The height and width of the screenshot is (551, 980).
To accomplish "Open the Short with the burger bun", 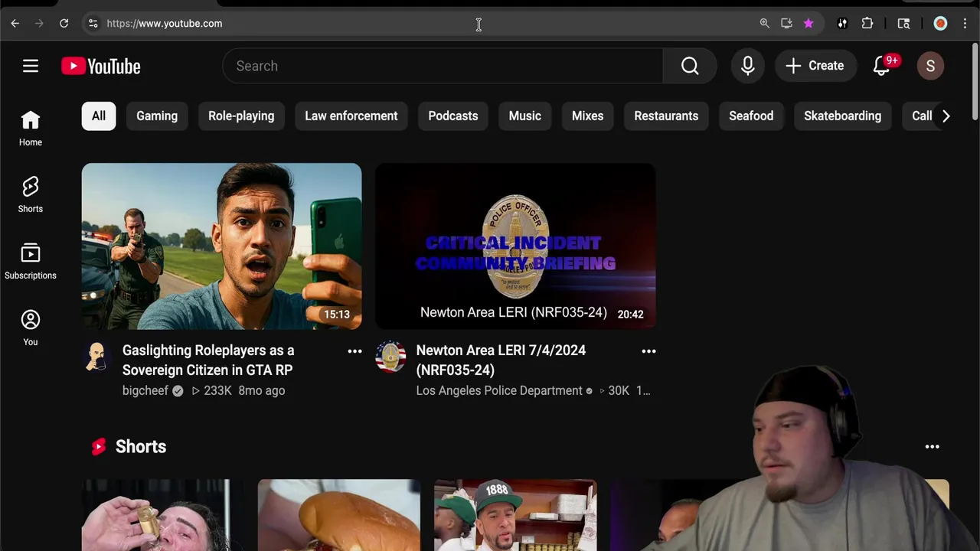I will point(339,515).
